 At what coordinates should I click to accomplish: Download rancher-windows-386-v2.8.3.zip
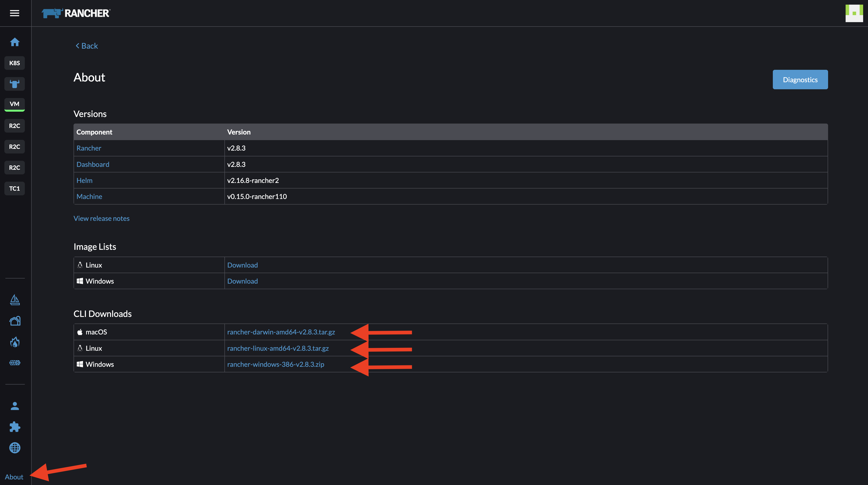[x=275, y=364]
